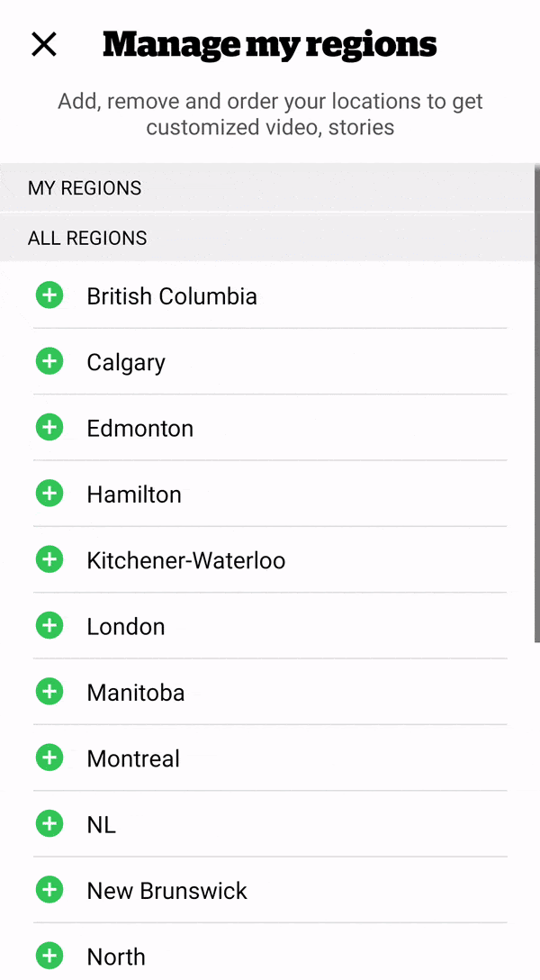Viewport: 540px width, 980px height.
Task: Add North region via plus icon
Action: pyautogui.click(x=49, y=956)
